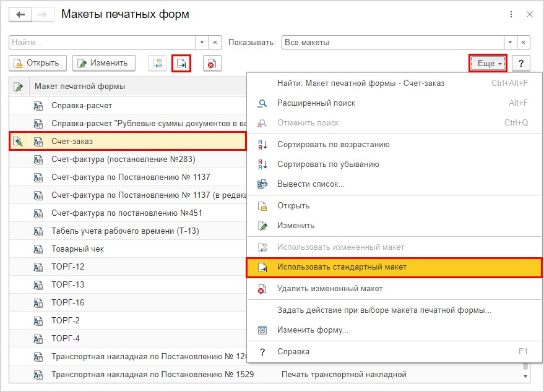Click the document icon beside Транспортная накладная № 1529
The width and height of the screenshot is (544, 392).
coord(38,375)
